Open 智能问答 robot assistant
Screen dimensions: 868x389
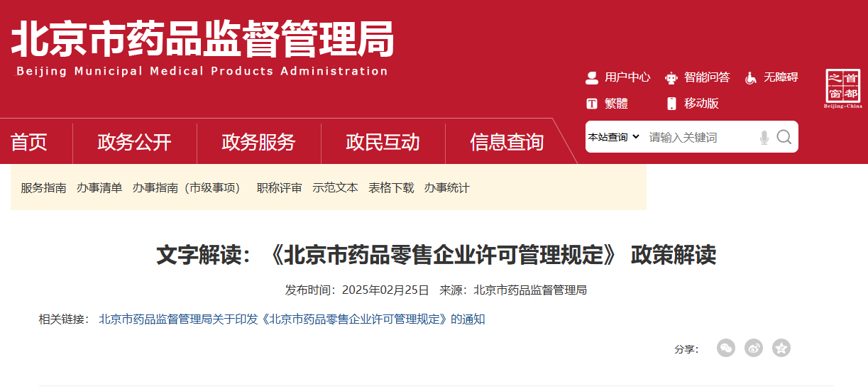tap(698, 77)
